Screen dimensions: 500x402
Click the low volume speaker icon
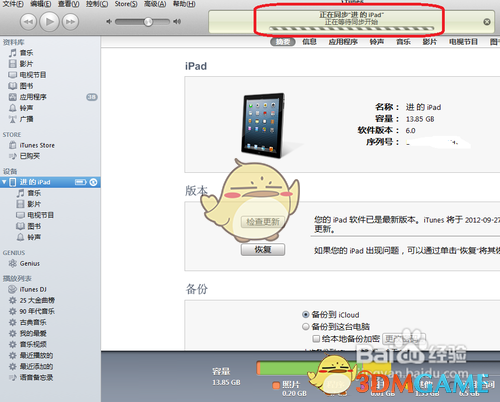[x=109, y=22]
